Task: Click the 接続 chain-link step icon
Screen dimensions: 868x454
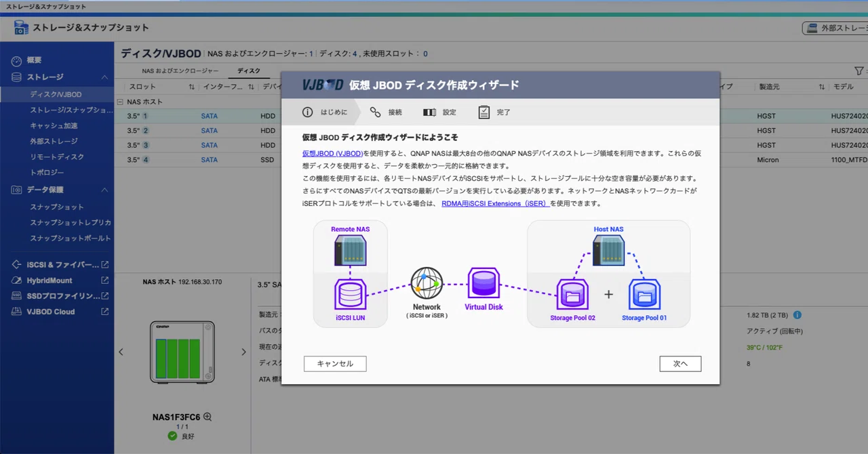Action: point(375,112)
